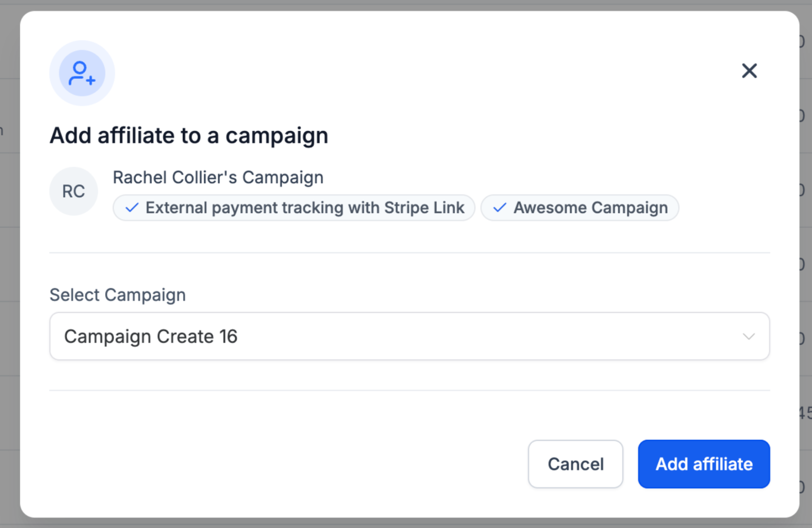Click the Campaign Create 16 selected value

(151, 337)
